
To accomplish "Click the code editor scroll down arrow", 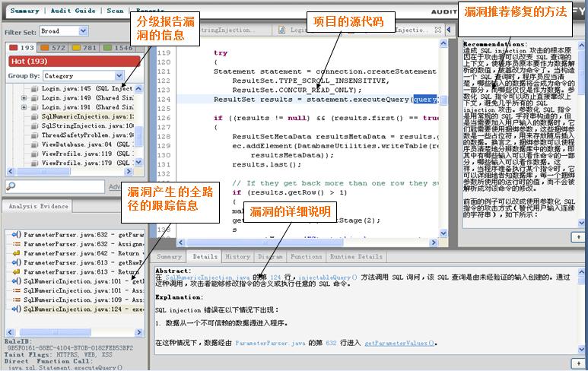I will pos(443,233).
